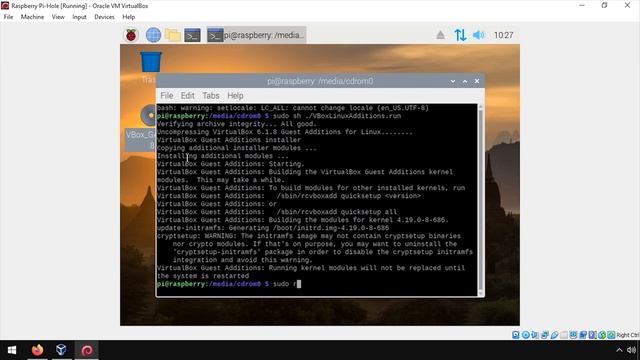This screenshot has width=640, height=360.
Task: Click the CPU virtualization status icon
Action: (x=592, y=335)
